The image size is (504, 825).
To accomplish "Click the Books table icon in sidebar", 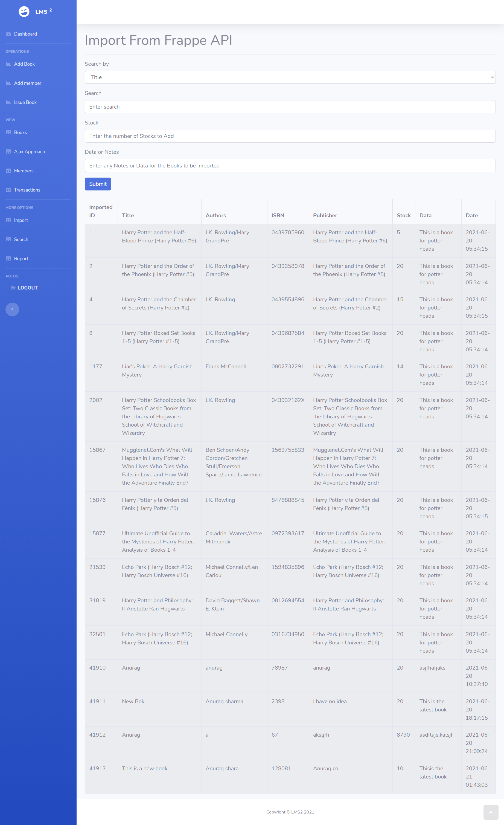I will (8, 132).
